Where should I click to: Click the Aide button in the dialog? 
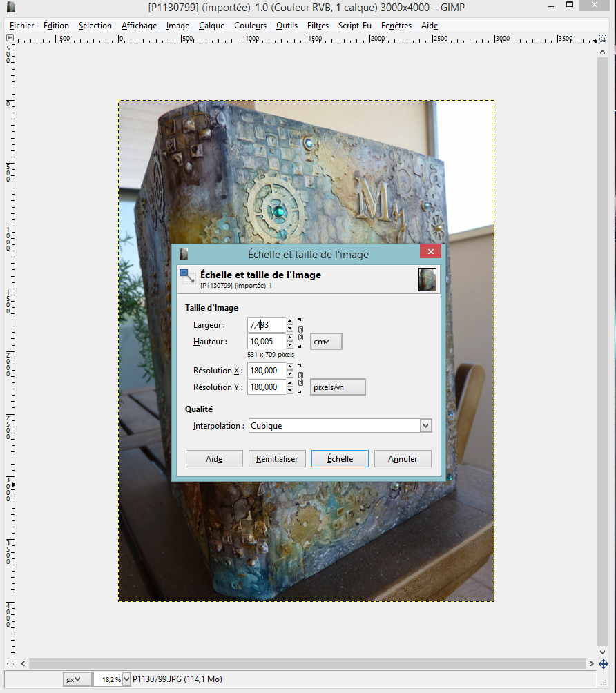coord(214,459)
